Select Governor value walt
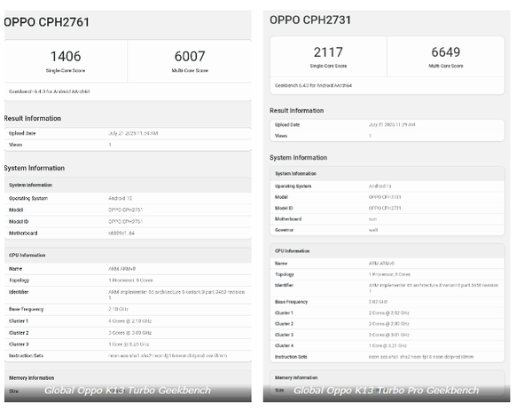This screenshot has height=411, width=532. 373,230
